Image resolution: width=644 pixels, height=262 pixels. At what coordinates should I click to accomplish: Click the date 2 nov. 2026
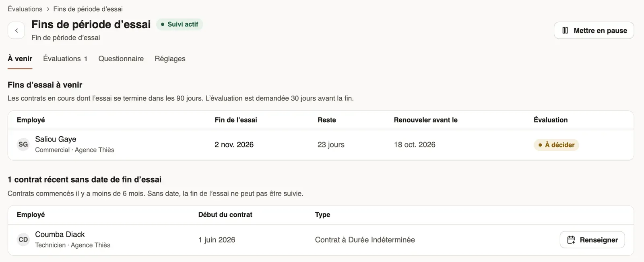pyautogui.click(x=234, y=145)
